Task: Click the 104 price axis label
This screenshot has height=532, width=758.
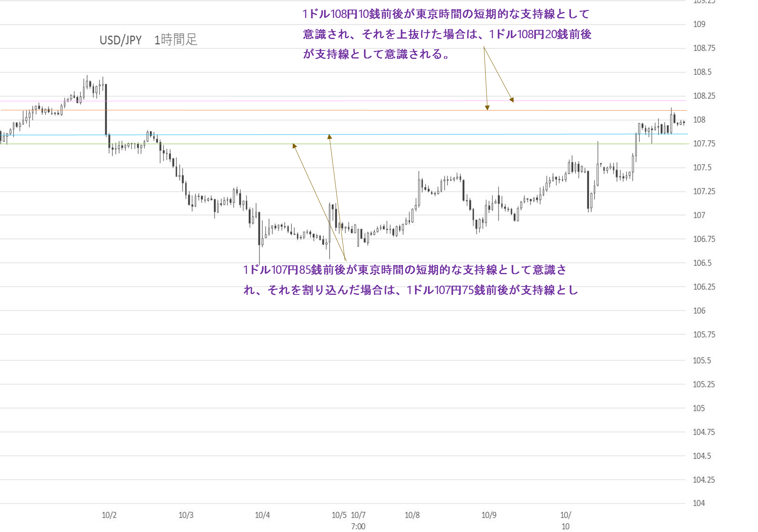Action: pos(699,503)
